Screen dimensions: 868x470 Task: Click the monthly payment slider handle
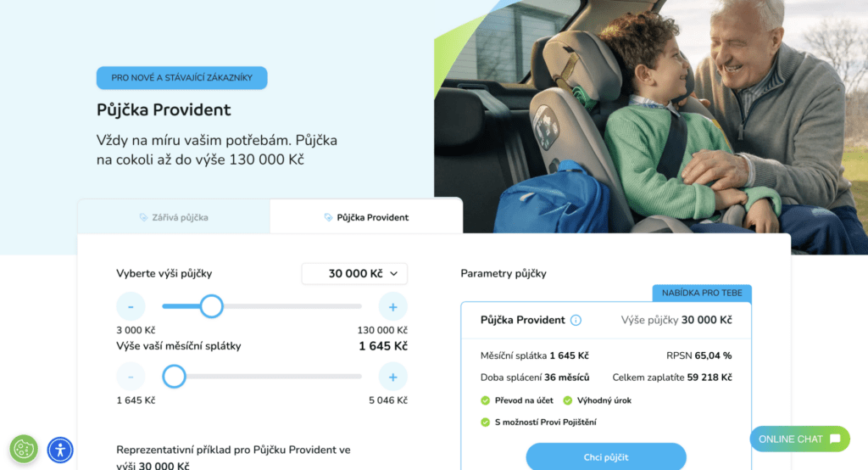pyautogui.click(x=174, y=377)
